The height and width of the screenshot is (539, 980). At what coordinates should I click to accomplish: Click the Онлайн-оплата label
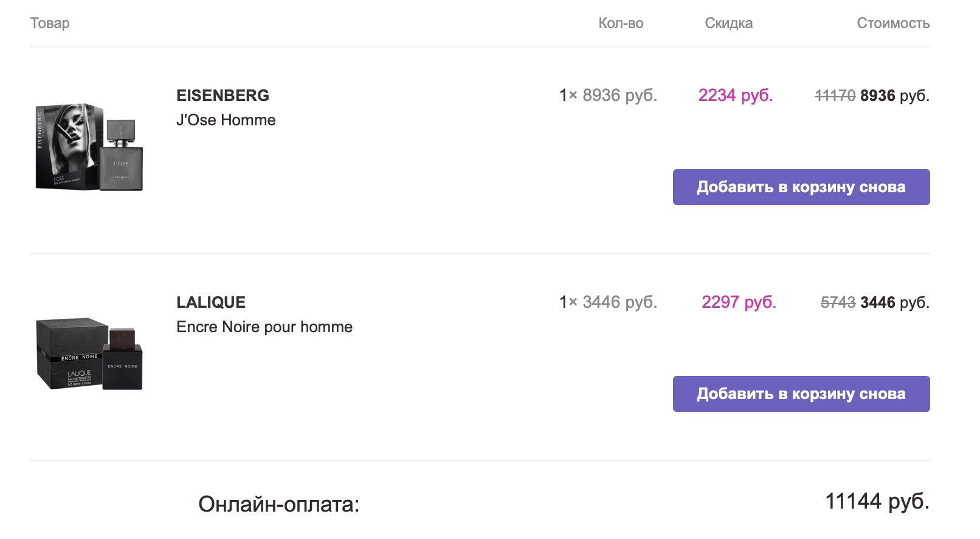[x=278, y=504]
